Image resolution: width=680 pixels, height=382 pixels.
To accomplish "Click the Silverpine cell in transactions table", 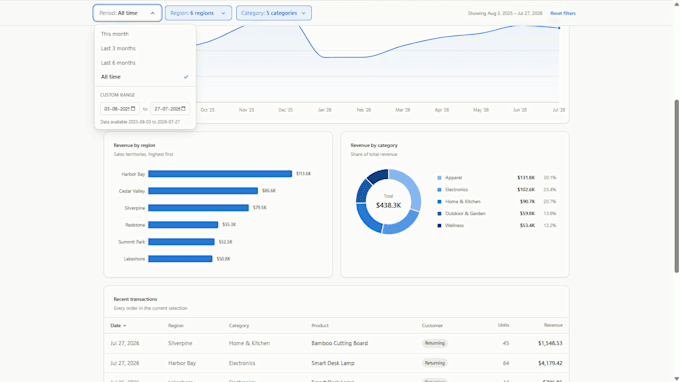I will pyautogui.click(x=180, y=343).
